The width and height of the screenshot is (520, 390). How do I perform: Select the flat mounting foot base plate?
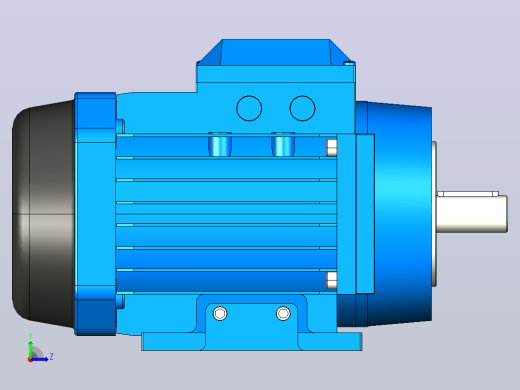click(x=252, y=341)
